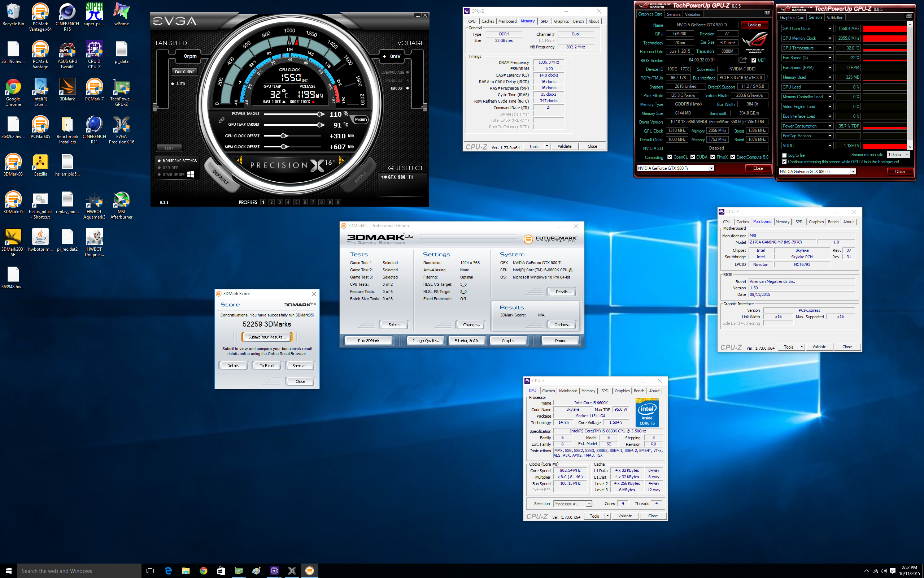The height and width of the screenshot is (578, 924).
Task: Open GPU selector dropdown in GPU-Z Sensors window
Action: coord(817,172)
